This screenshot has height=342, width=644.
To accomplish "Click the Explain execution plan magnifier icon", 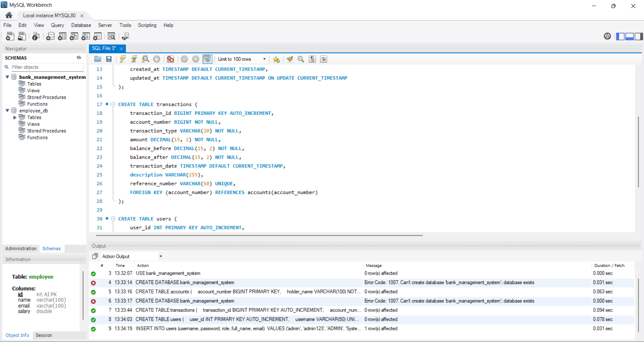I will (x=145, y=59).
